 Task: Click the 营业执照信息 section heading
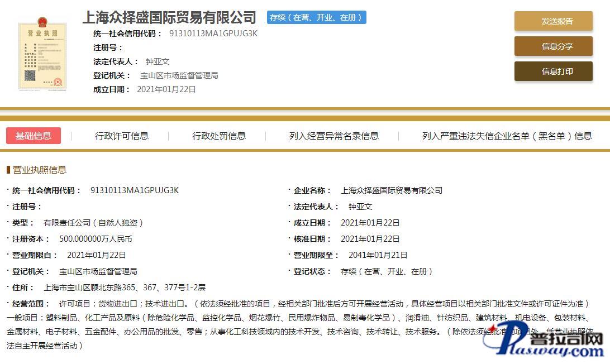tap(39, 170)
